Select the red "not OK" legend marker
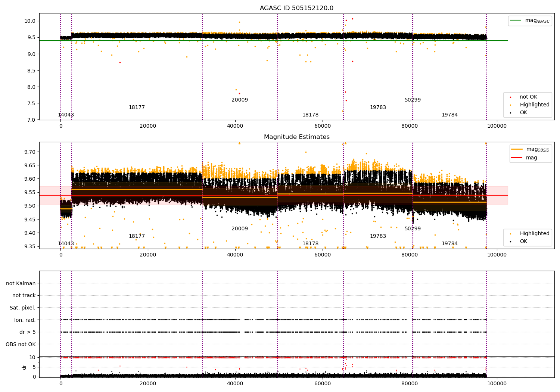 coord(511,97)
